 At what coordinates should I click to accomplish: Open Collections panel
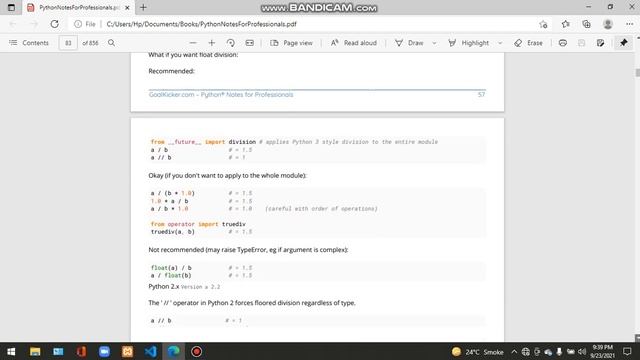[586, 24]
